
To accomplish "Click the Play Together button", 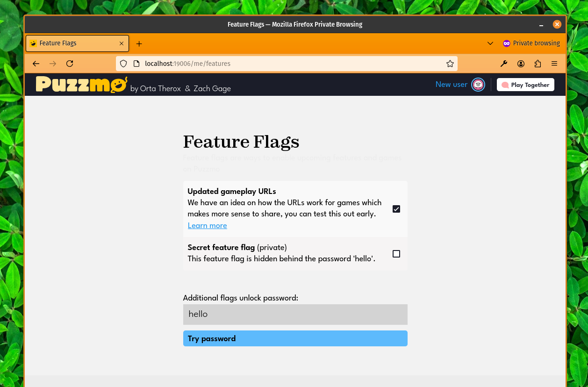I will coord(525,85).
